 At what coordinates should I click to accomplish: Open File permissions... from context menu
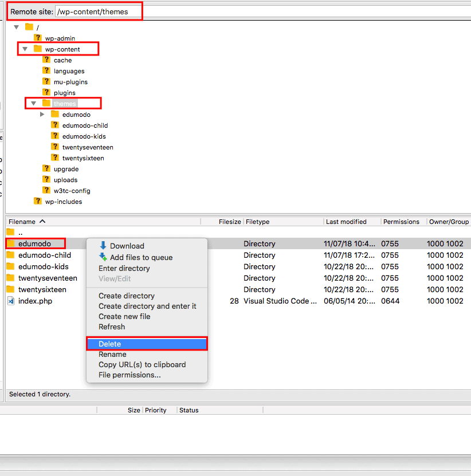[129, 375]
